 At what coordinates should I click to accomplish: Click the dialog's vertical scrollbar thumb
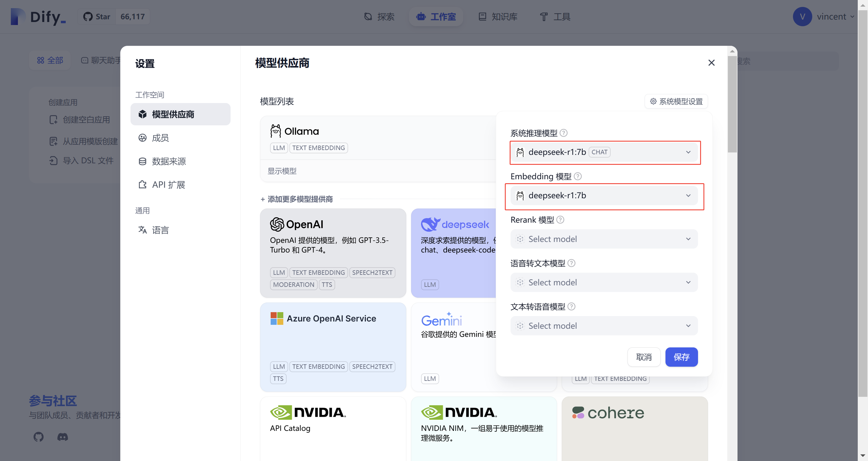click(x=732, y=104)
